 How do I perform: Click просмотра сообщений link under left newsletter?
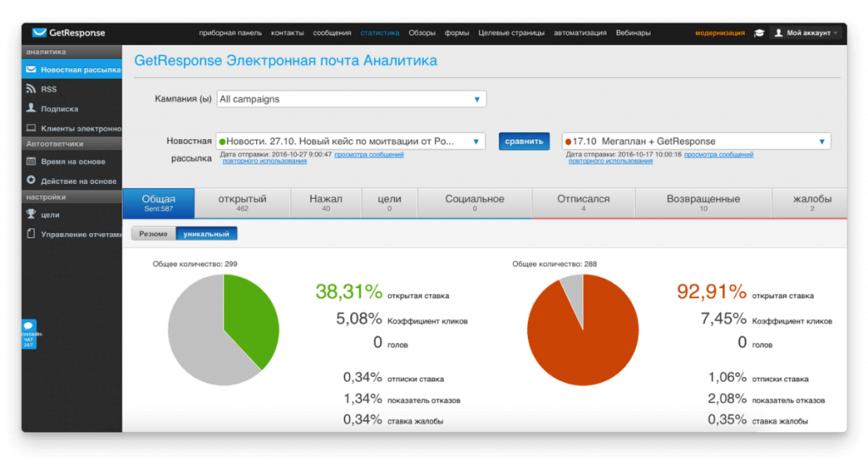pos(369,154)
